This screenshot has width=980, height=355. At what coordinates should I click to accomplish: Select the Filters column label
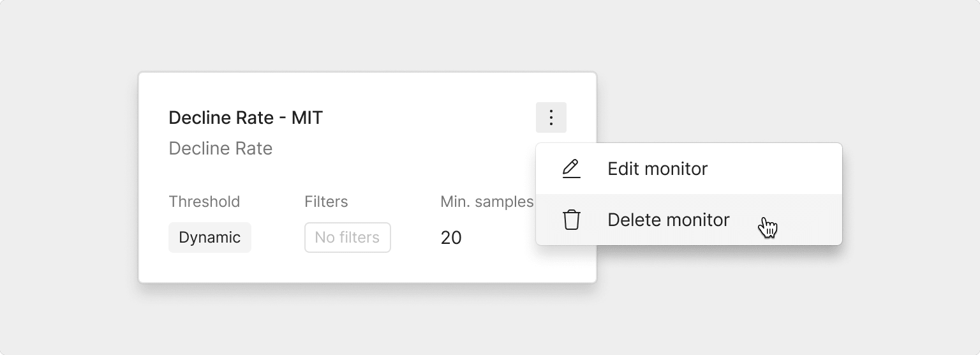[326, 202]
